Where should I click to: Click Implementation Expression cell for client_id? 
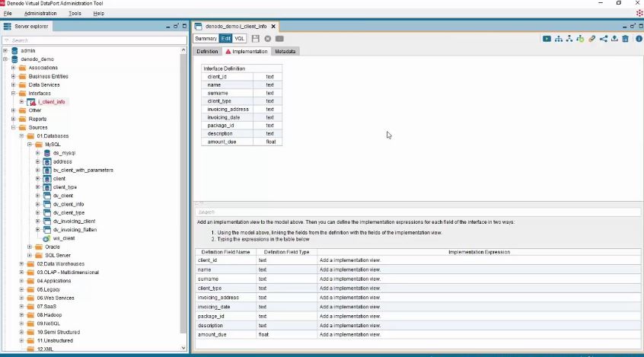479,260
